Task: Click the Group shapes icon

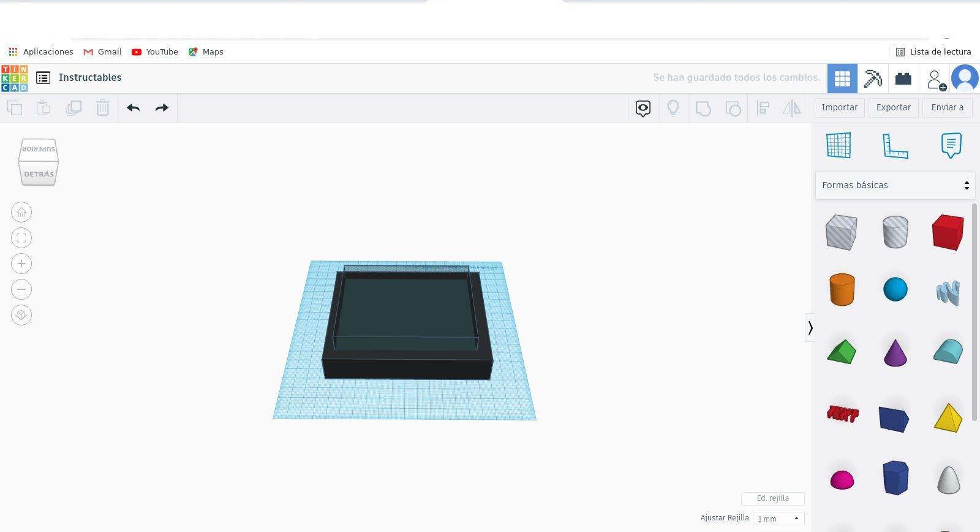Action: 703,108
